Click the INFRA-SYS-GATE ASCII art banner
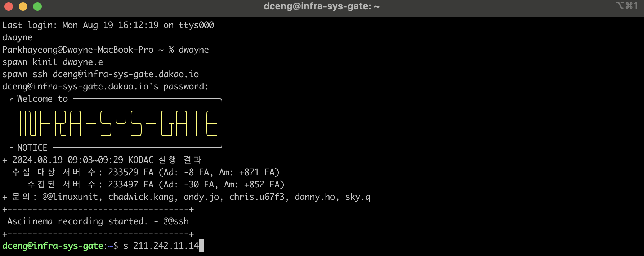This screenshot has height=256, width=644. point(118,123)
